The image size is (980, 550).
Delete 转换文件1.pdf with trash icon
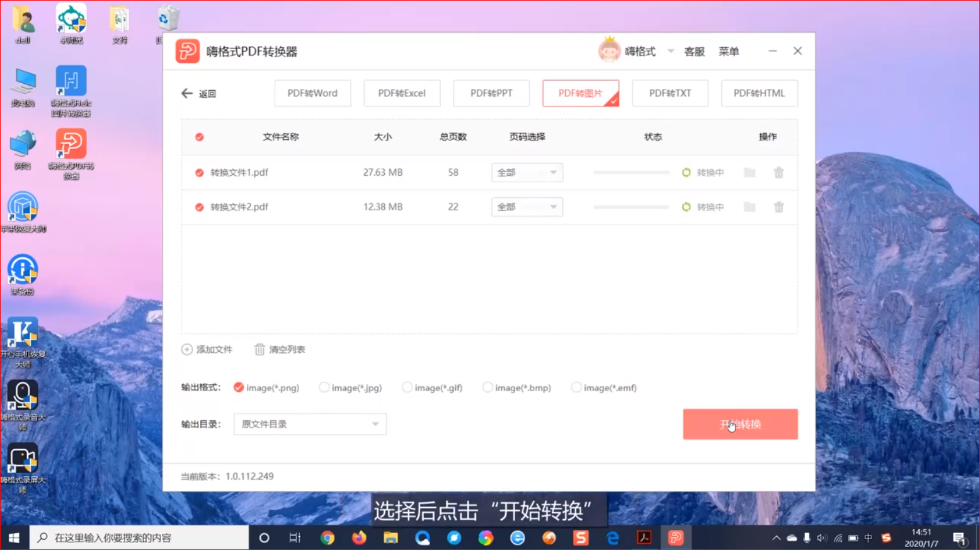point(778,173)
